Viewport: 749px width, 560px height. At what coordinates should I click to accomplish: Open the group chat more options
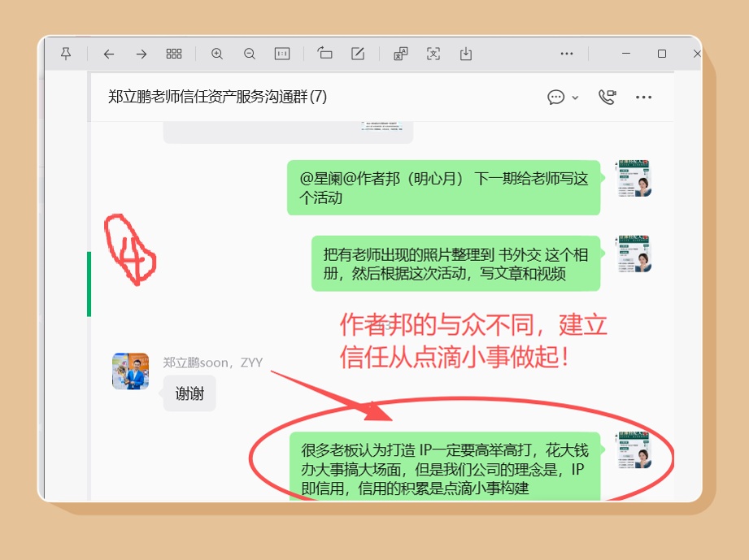pos(644,98)
